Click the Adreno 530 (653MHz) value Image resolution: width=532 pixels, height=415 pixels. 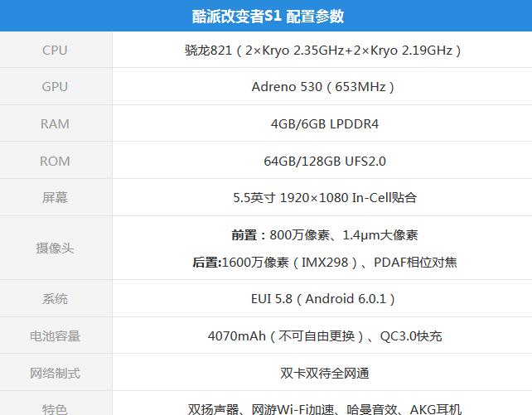coord(322,87)
